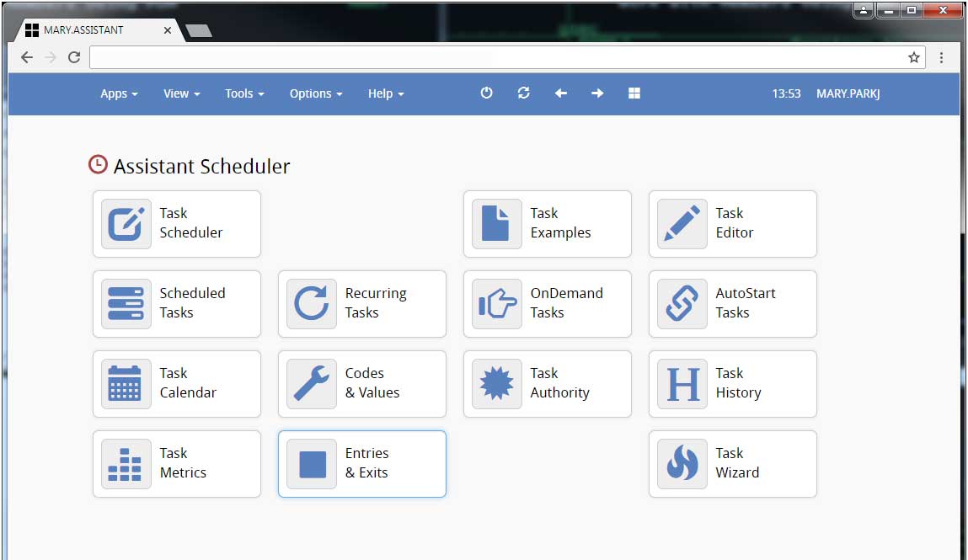
Task: Click the Recurring Tasks circular arrow icon
Action: click(x=312, y=304)
